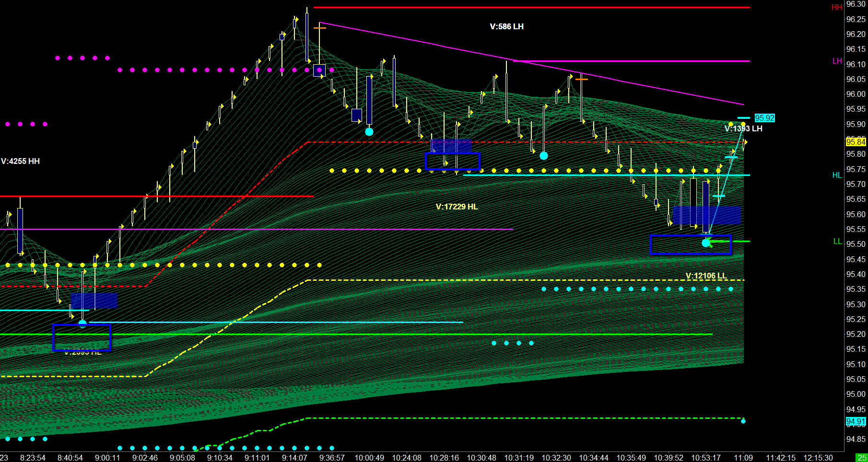This screenshot has width=868, height=462.
Task: Click the "V:586 LH" volume label
Action: coord(506,27)
